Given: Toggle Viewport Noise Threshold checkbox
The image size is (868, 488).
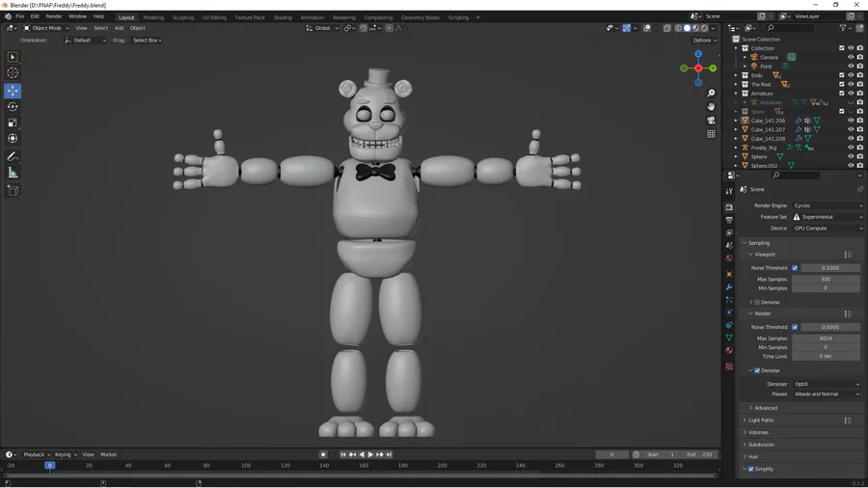Looking at the screenshot, I should tap(795, 268).
